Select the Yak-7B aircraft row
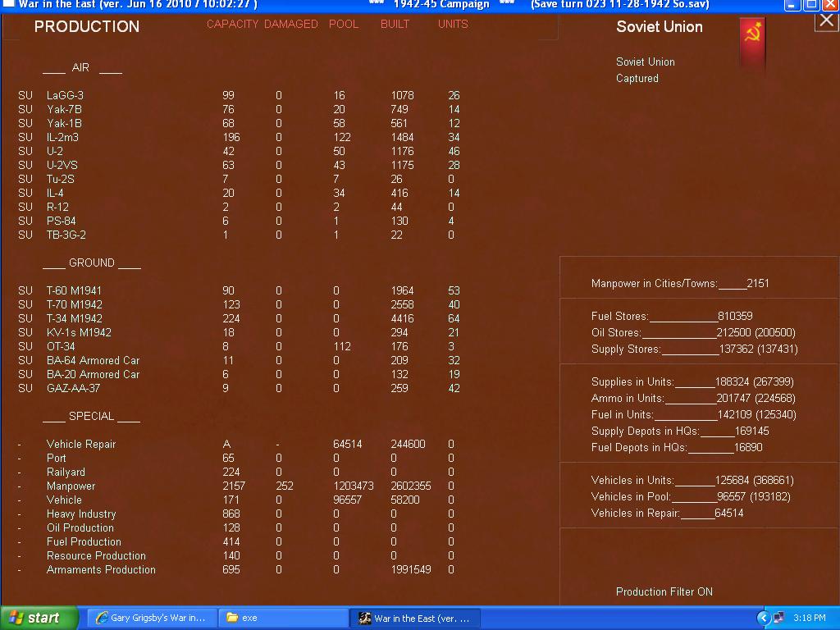This screenshot has width=840, height=630. [x=239, y=109]
